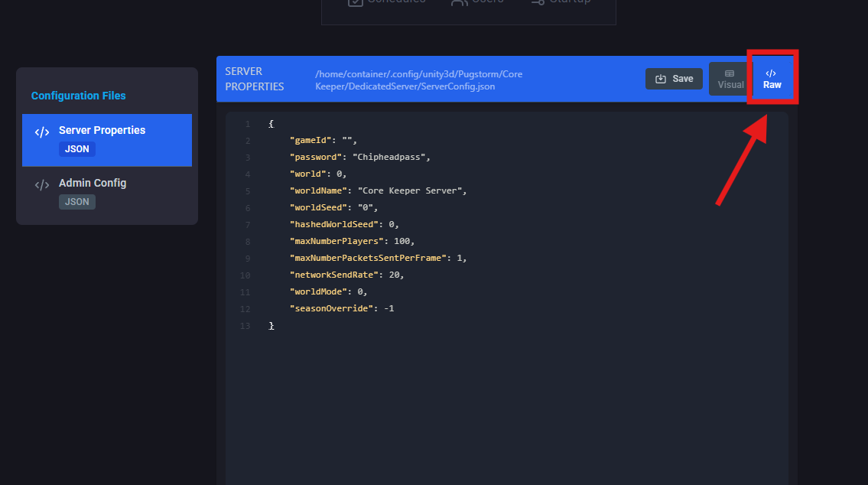Click the JSON badge under Server Properties
This screenshot has height=485, width=868.
pyautogui.click(x=77, y=149)
